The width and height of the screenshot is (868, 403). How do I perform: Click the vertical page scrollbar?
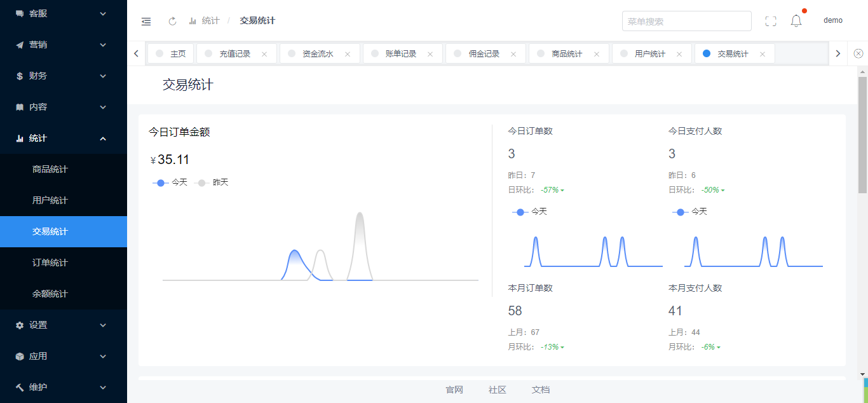tap(862, 135)
